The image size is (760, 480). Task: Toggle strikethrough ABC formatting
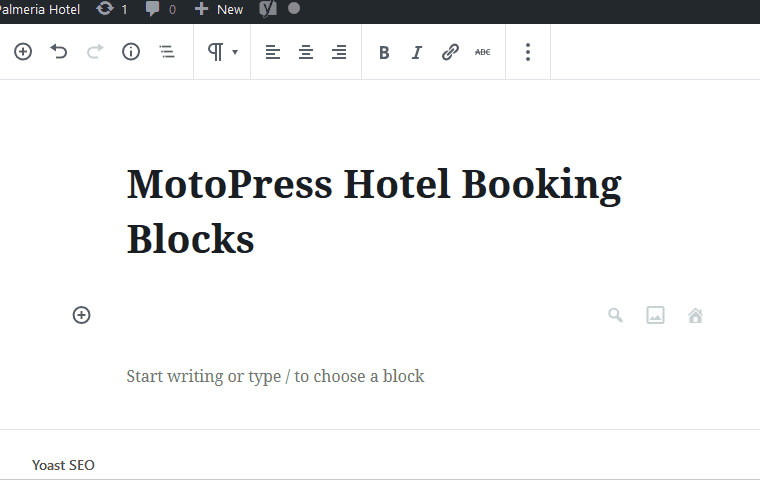point(483,52)
